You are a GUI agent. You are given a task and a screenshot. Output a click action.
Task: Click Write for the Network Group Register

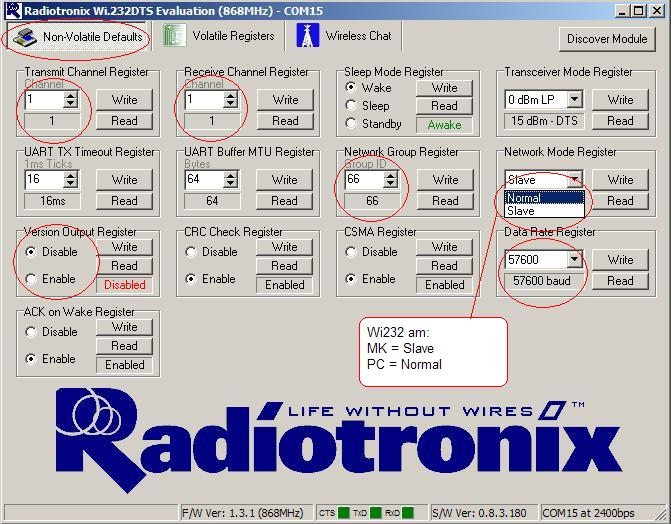pos(444,180)
